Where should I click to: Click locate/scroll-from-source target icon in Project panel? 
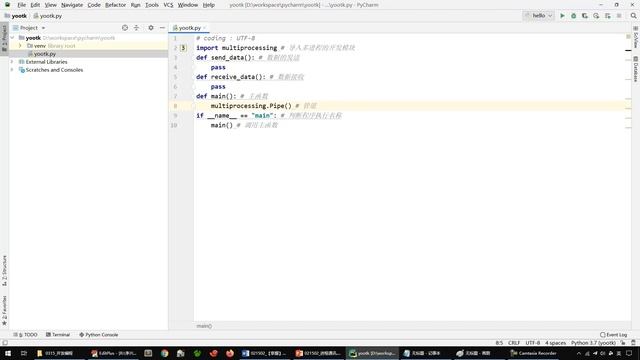point(125,28)
